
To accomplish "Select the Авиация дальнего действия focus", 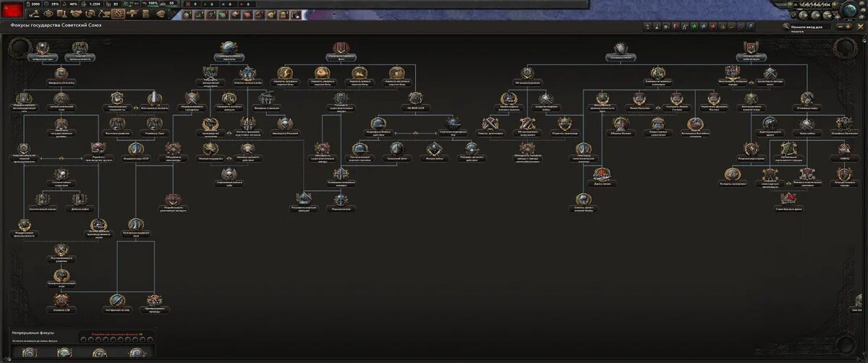I will coord(247,153).
